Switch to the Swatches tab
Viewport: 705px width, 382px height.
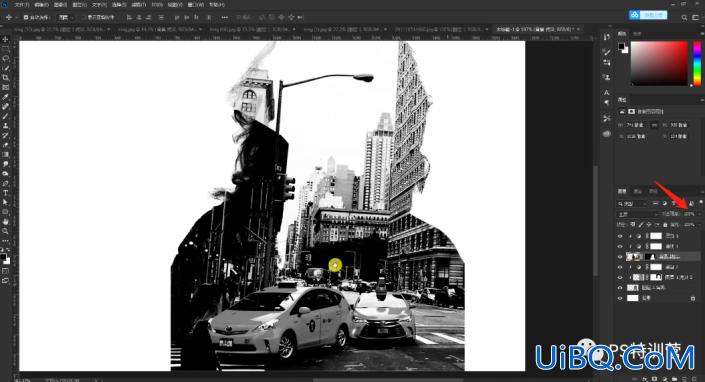(x=637, y=34)
